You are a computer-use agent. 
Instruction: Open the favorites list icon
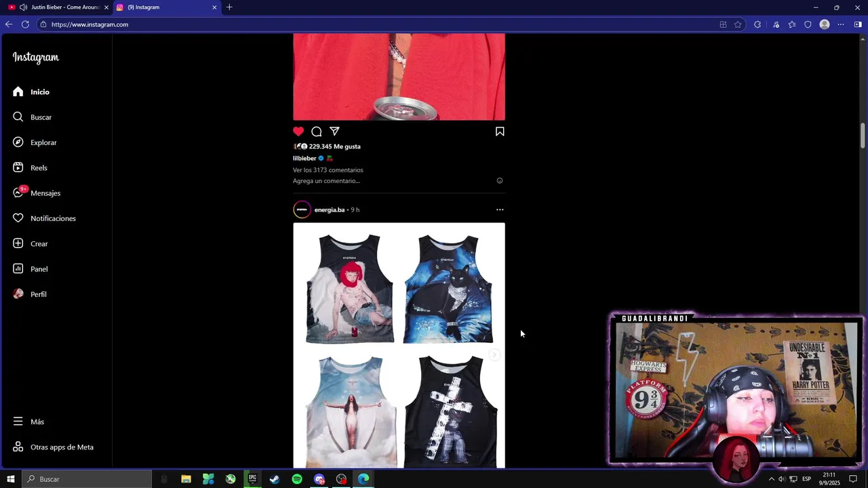coord(792,24)
